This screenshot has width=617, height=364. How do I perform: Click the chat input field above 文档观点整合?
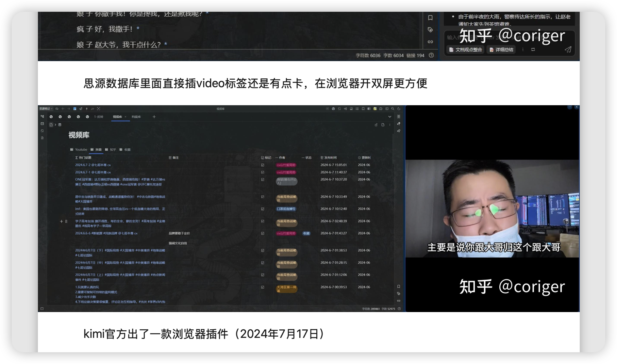point(509,37)
